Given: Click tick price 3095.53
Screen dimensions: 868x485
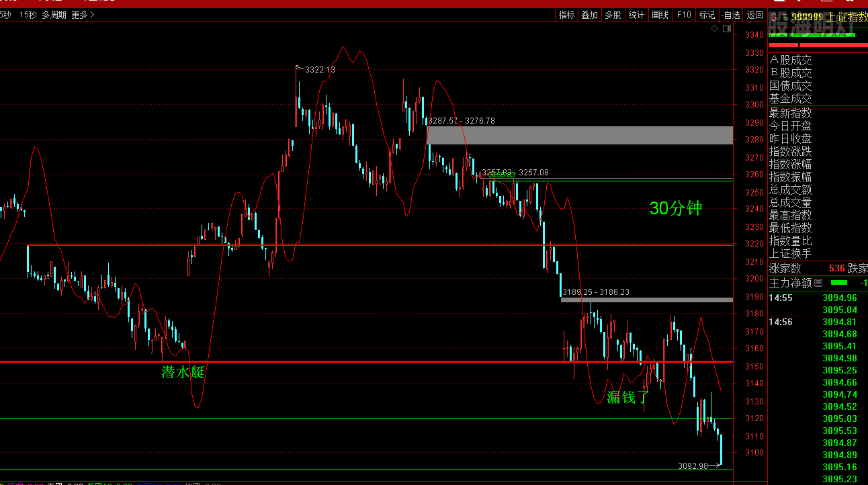Looking at the screenshot, I should coord(840,431).
